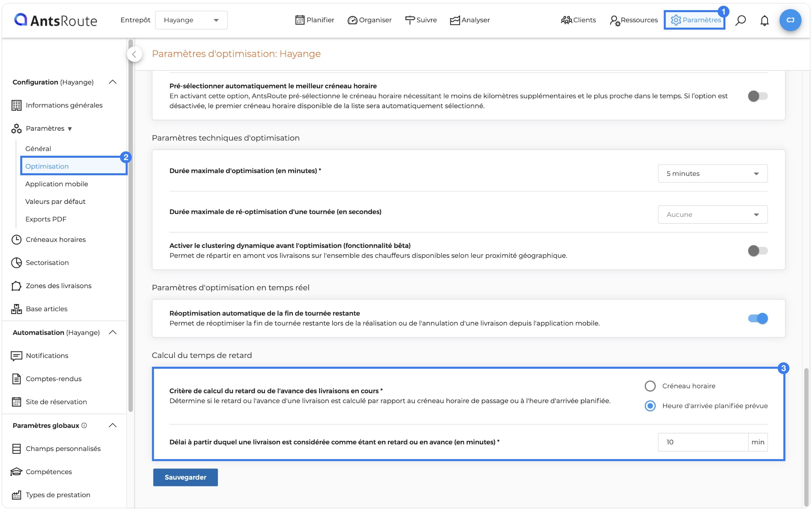Screen dimensions: 812x511
Task: Click the Zones des livraisons polygon icon
Action: (16, 286)
